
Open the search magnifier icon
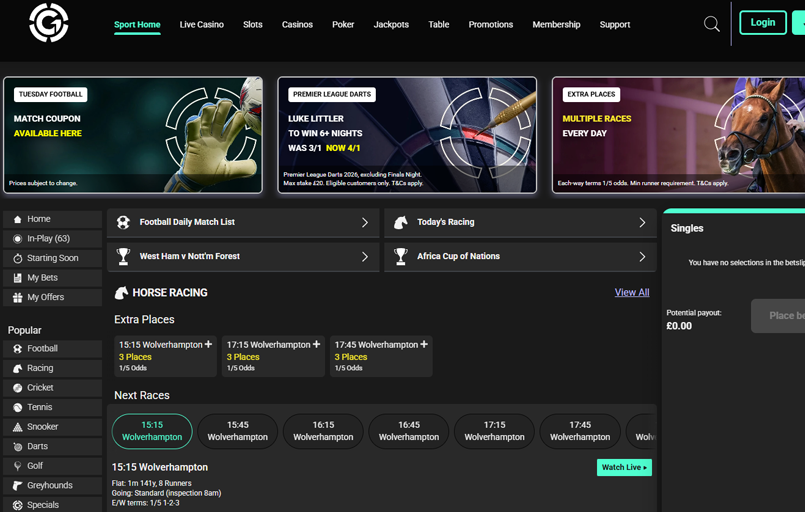pyautogui.click(x=712, y=24)
